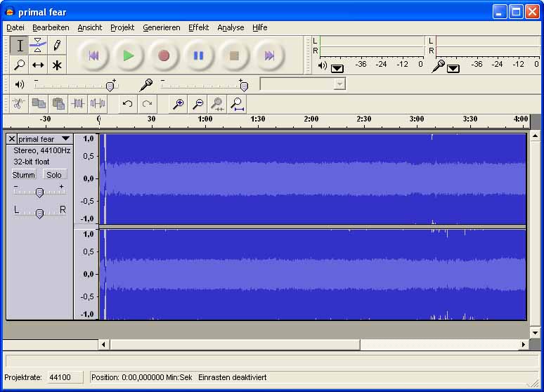Click the input recording level meter
The image size is (544, 392).
pos(488,46)
